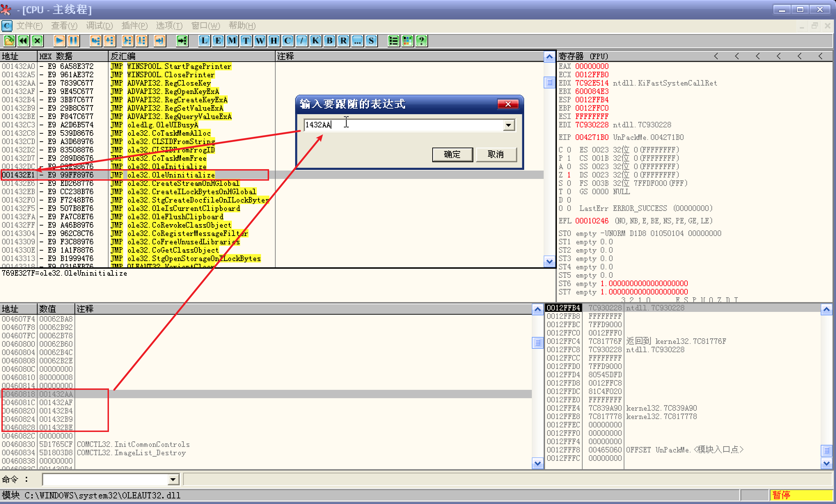Click the Pause execution toolbar icon

[73, 41]
